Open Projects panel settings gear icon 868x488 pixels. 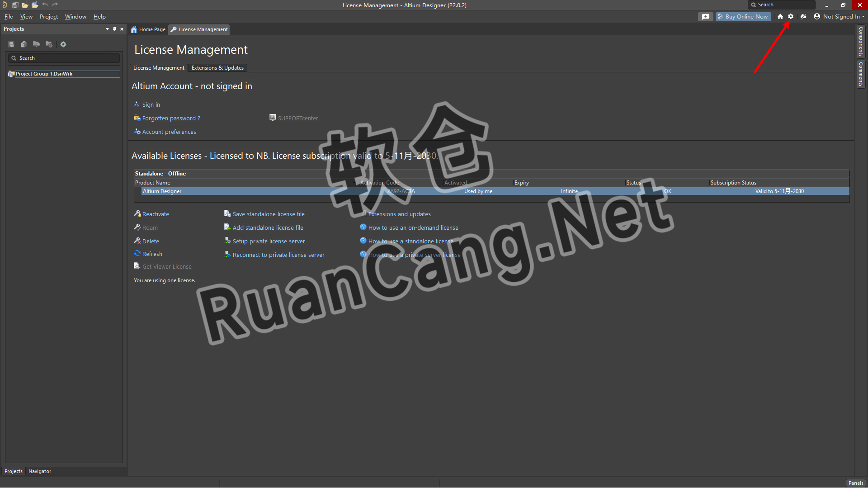(x=63, y=44)
